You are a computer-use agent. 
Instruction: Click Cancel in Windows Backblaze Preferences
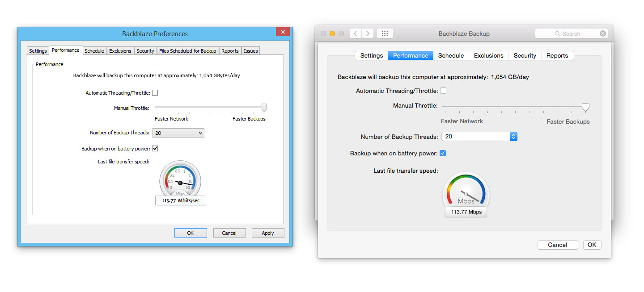pos(229,233)
